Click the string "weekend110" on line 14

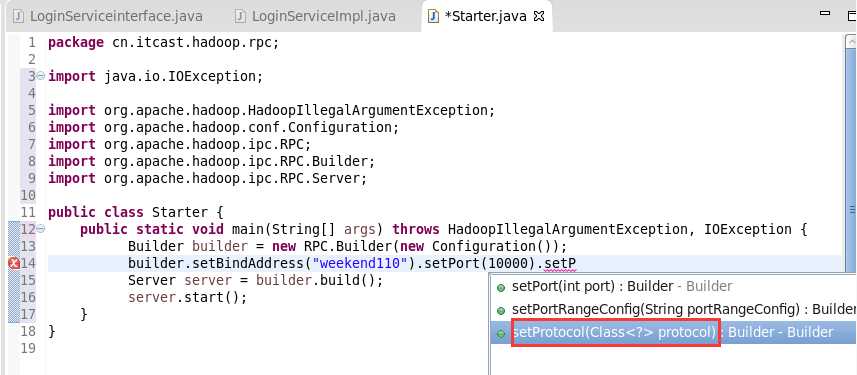point(360,263)
